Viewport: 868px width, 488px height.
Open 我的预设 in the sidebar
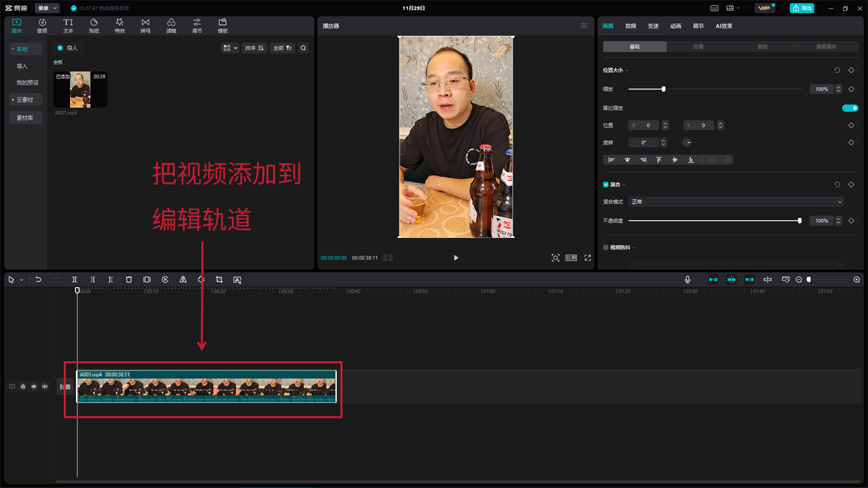click(x=27, y=83)
